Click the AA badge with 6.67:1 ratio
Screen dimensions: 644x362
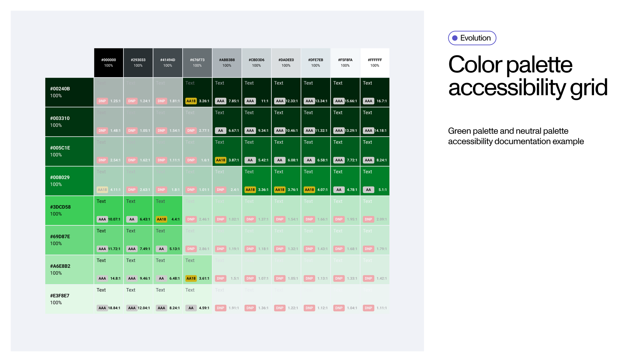click(221, 131)
